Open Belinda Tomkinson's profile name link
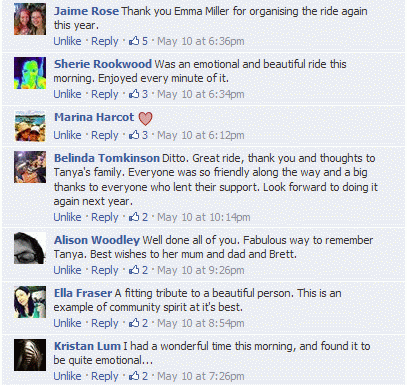This screenshot has height=385, width=407. point(107,158)
